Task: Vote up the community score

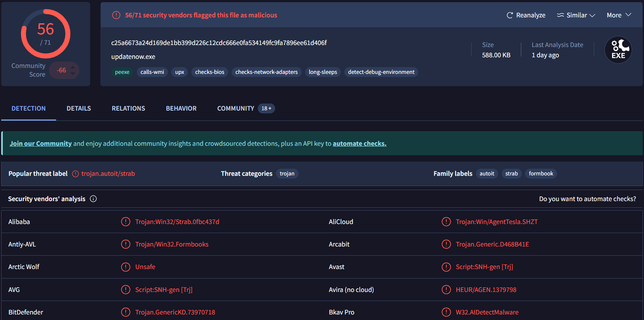Action: (72, 68)
